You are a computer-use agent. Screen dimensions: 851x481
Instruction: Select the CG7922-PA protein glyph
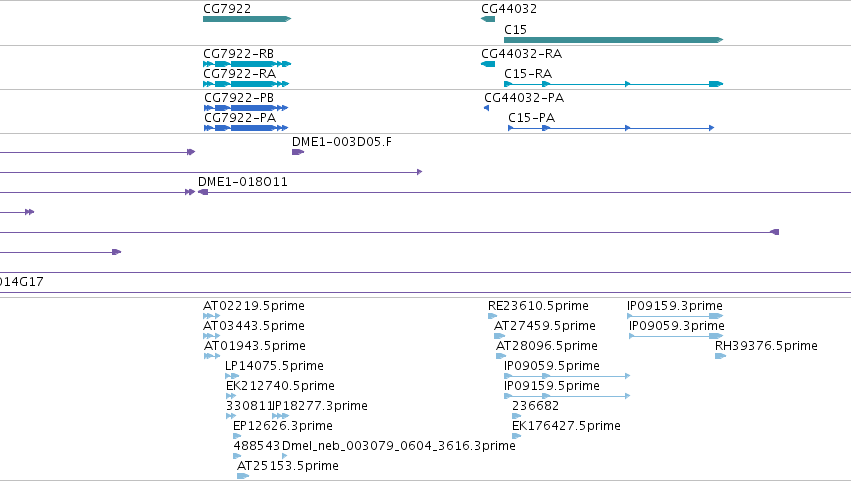(x=246, y=128)
